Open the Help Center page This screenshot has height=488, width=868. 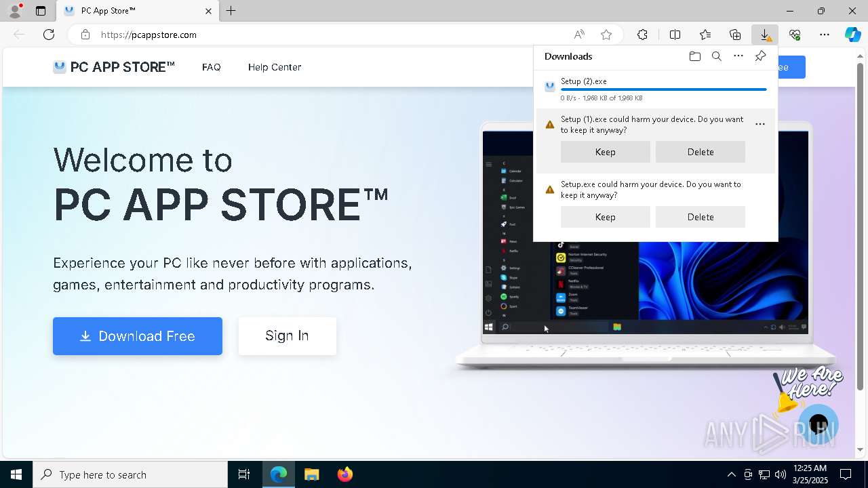click(x=275, y=67)
